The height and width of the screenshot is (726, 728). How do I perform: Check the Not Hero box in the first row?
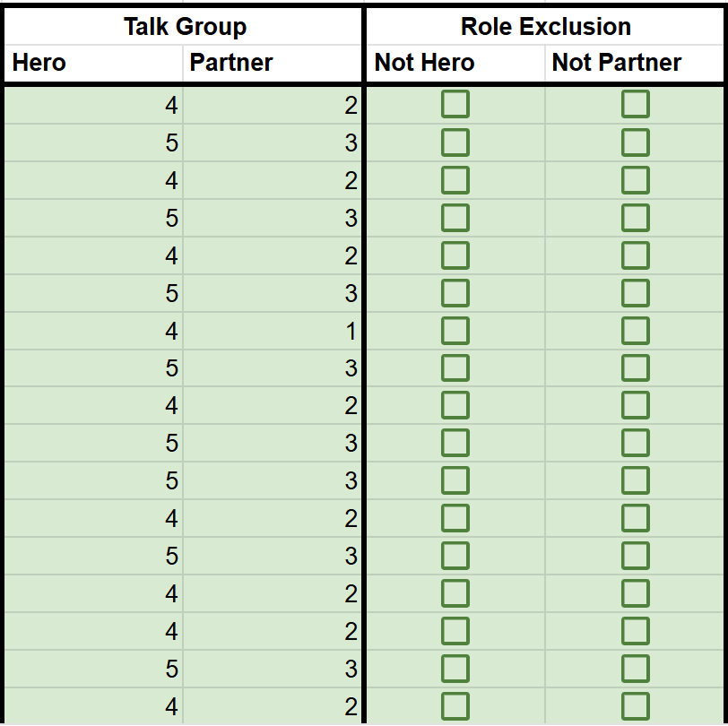click(455, 106)
